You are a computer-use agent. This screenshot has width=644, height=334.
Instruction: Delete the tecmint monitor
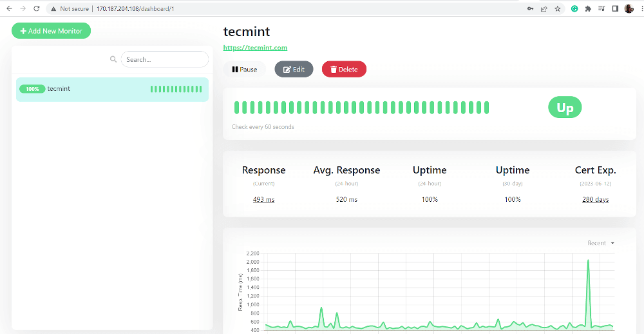coord(344,69)
